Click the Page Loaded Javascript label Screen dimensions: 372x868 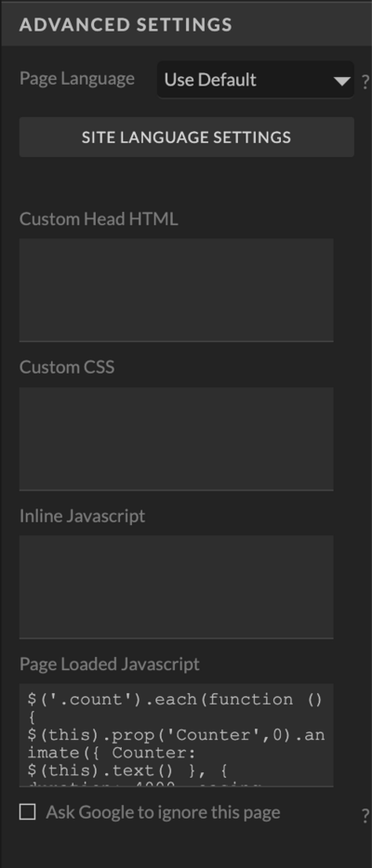tap(110, 664)
